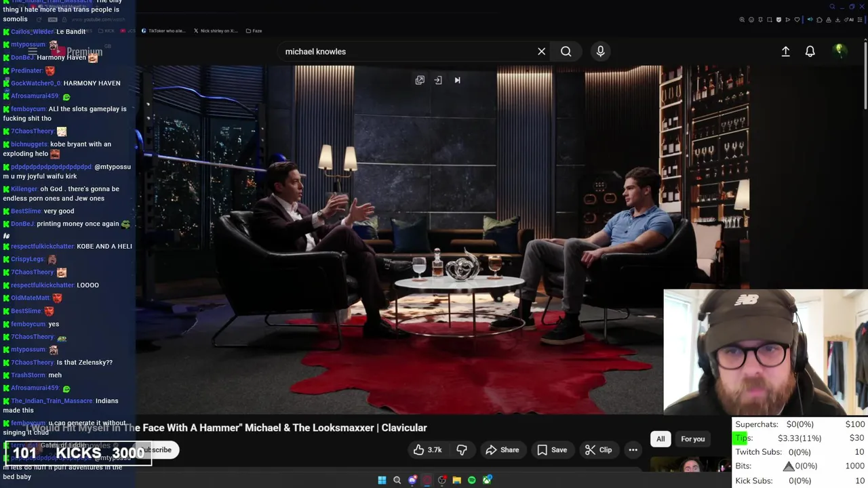The image size is (868, 488).
Task: Select the For you filter chip
Action: point(692,439)
